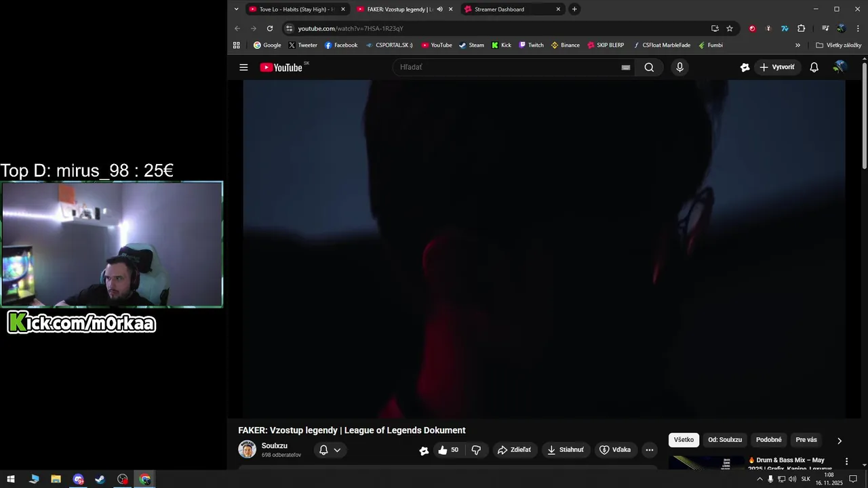The height and width of the screenshot is (488, 868).
Task: Open the Chrome apps grid in bookmarks bar
Action: tap(237, 45)
